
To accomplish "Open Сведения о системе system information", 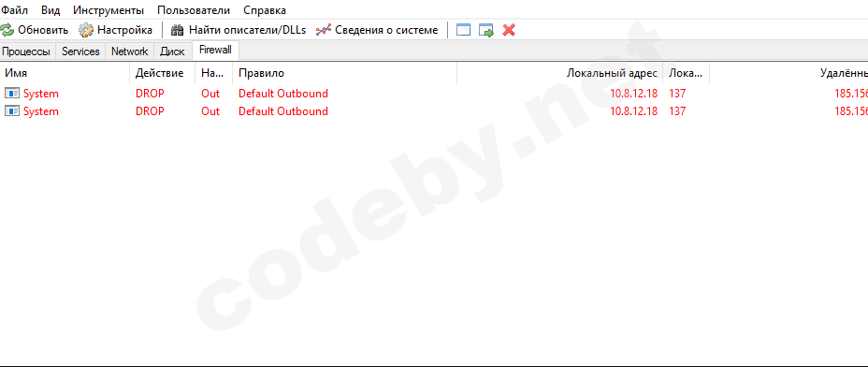I will click(377, 30).
